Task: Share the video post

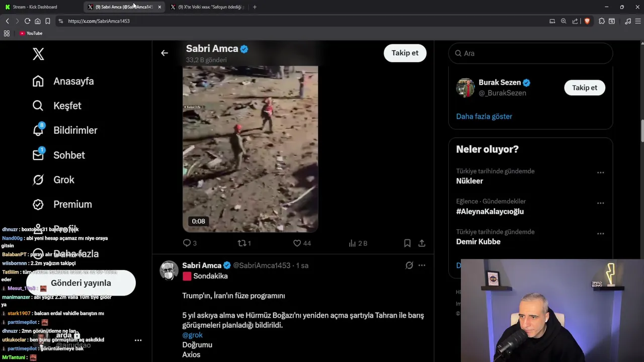Action: coord(422,243)
